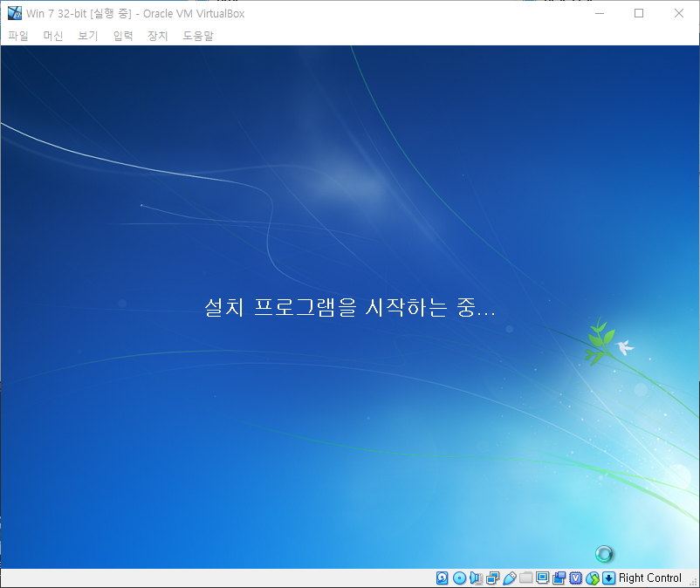Image resolution: width=700 pixels, height=588 pixels.
Task: Maximize the VirtualBox window
Action: point(639,13)
